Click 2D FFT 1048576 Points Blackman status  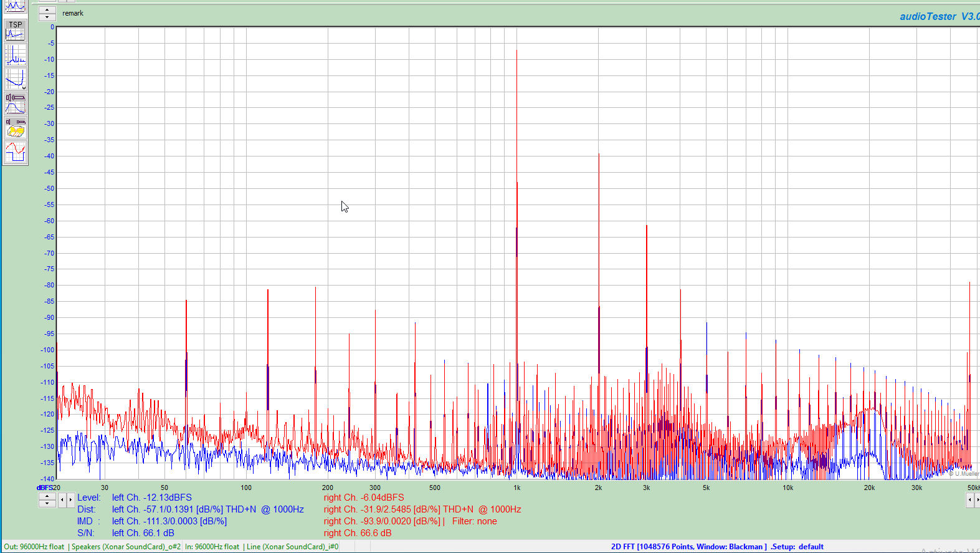(x=689, y=547)
